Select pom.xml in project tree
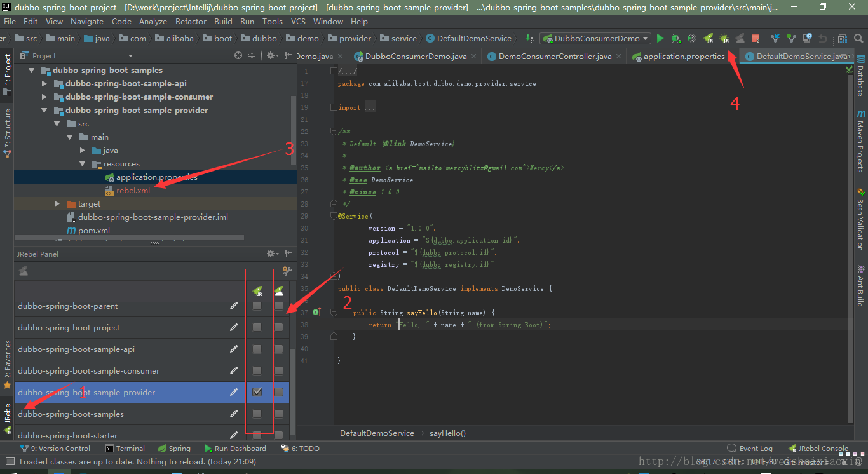 click(x=93, y=231)
